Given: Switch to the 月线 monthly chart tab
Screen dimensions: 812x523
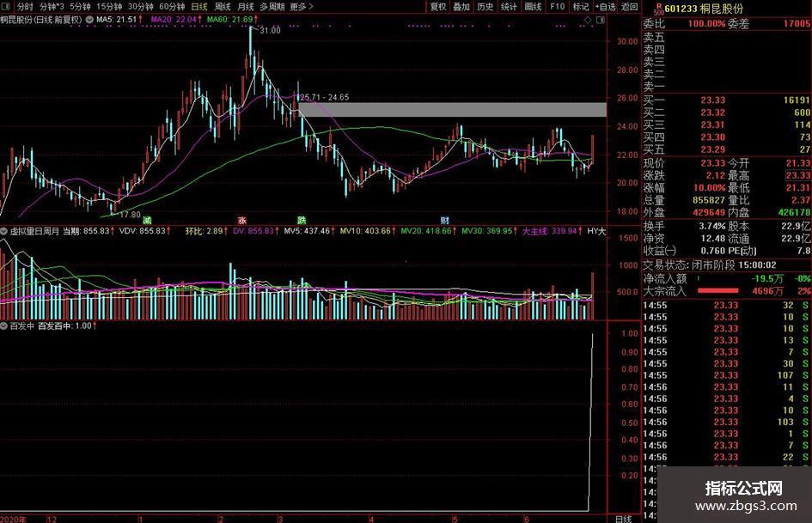Looking at the screenshot, I should pos(246,6).
